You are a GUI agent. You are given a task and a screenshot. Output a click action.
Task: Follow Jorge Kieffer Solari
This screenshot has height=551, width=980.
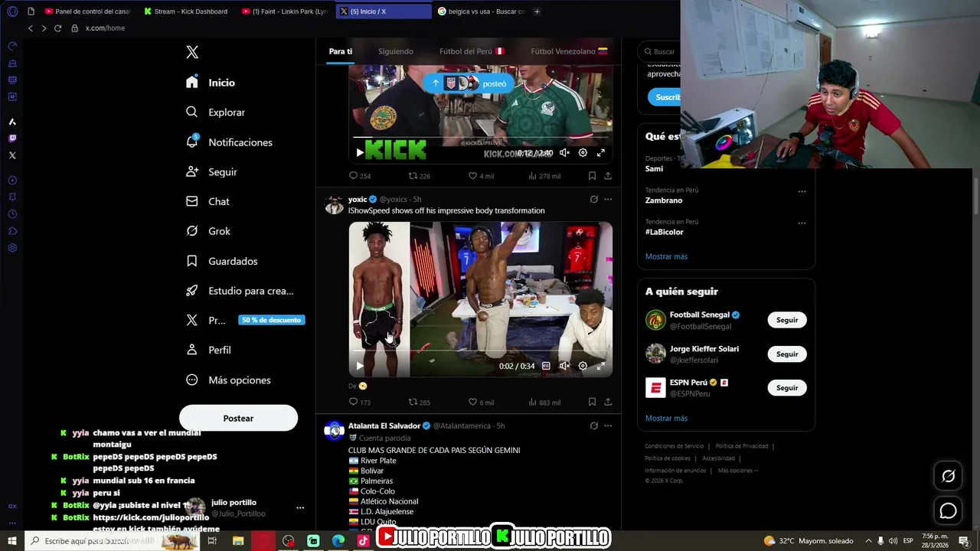(787, 354)
